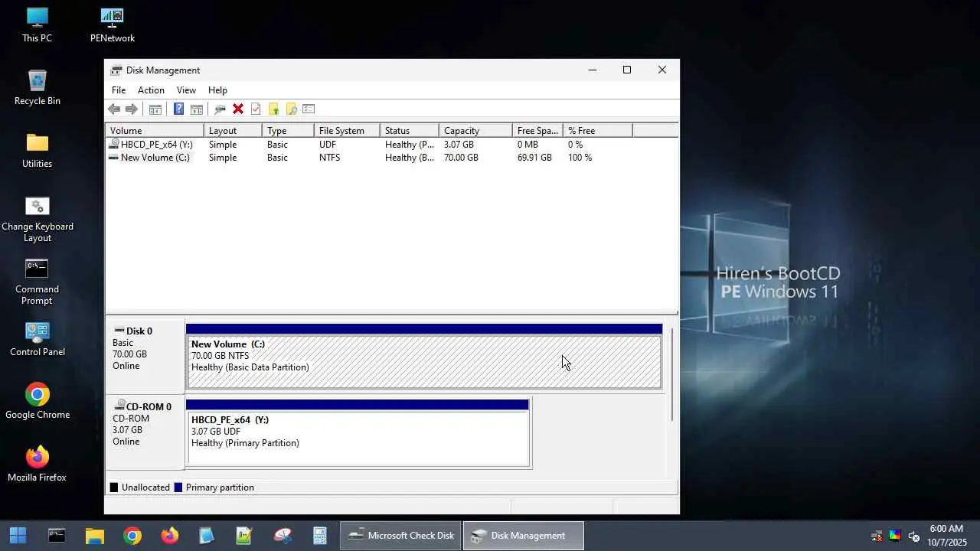Select the Change Keyboard Layout desktop icon
This screenshot has height=551, width=980.
[38, 220]
